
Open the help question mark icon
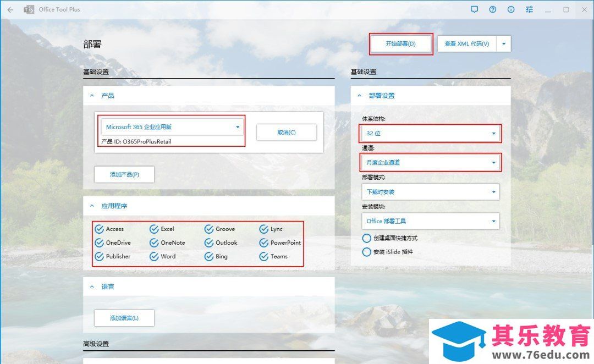(x=492, y=9)
